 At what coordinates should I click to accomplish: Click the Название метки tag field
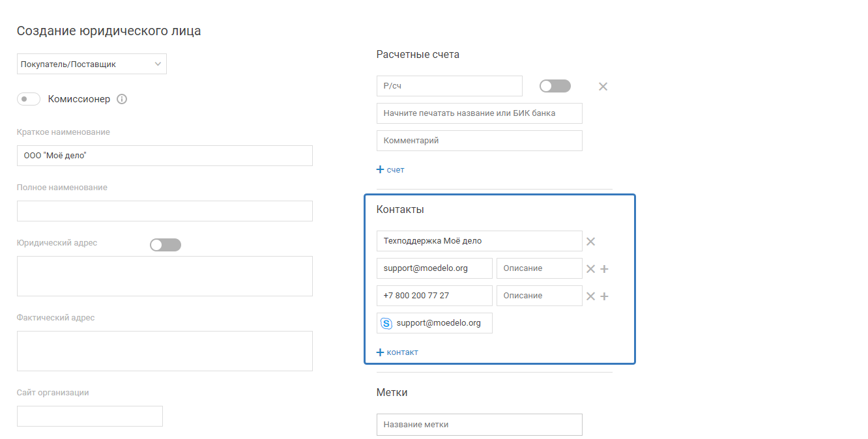[x=479, y=425]
